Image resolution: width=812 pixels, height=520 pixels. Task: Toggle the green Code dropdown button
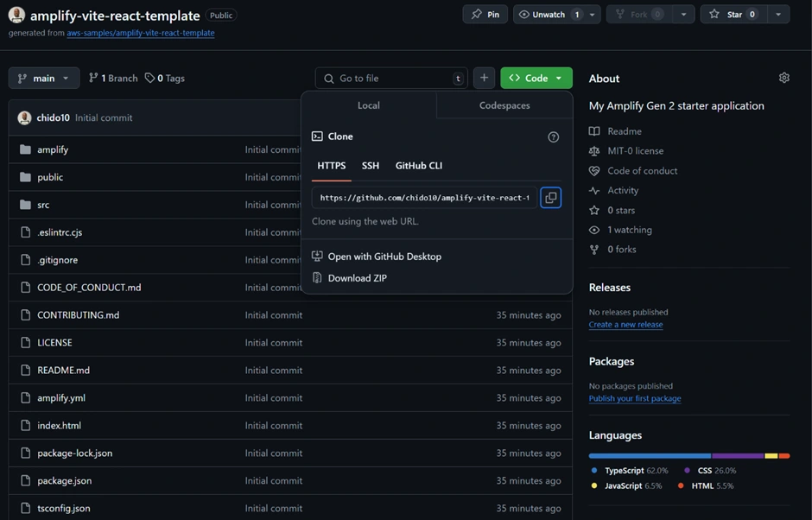pos(536,78)
